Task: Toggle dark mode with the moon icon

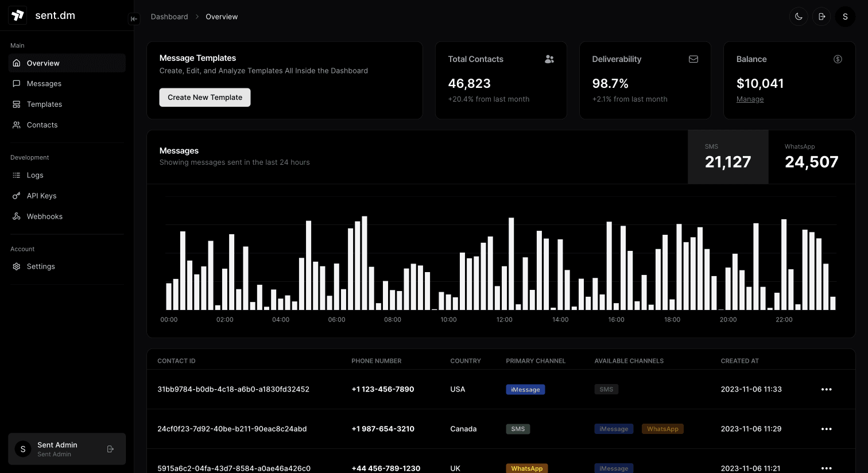Action: click(799, 16)
